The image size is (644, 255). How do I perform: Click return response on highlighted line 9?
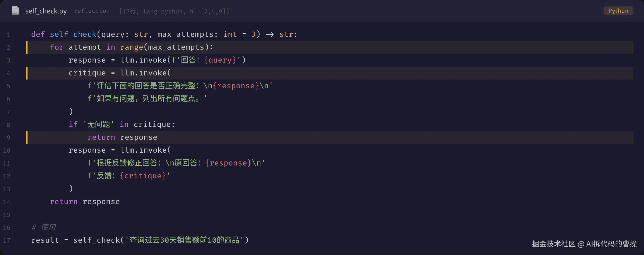click(122, 137)
